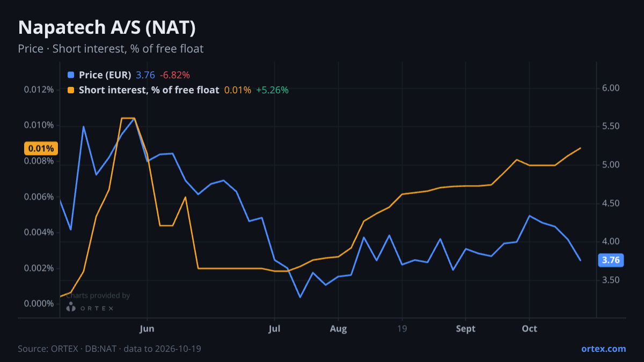This screenshot has height=362, width=644.
Task: Click the Sept x-axis label
Action: (466, 329)
